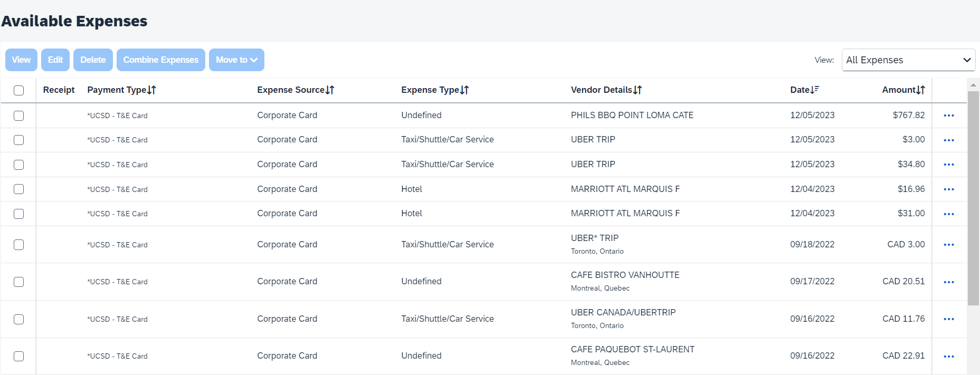
Task: Sort expenses by Amount arrows icon
Action: [920, 90]
